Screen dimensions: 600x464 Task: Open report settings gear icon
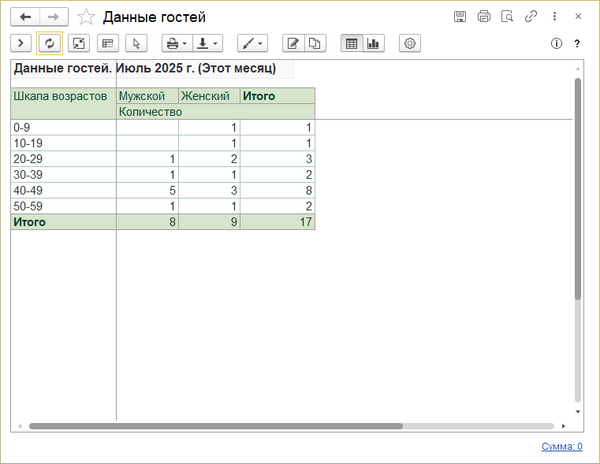[410, 43]
